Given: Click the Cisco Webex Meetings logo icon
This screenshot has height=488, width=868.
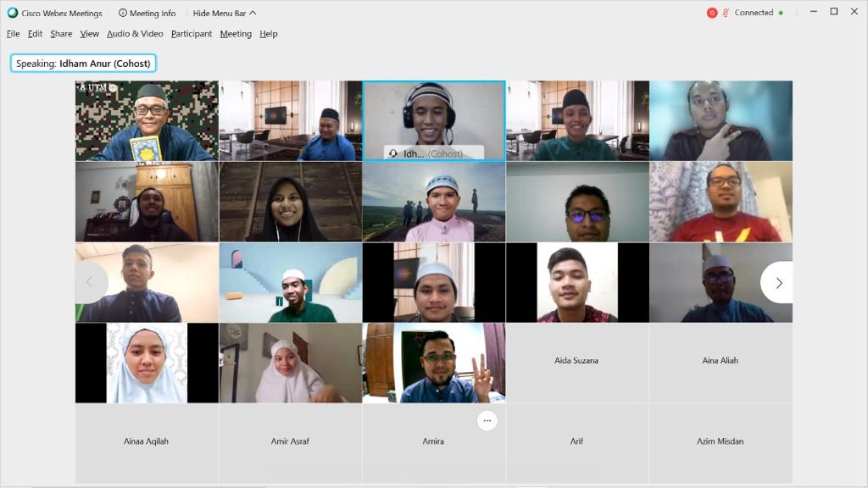Looking at the screenshot, I should pos(13,13).
